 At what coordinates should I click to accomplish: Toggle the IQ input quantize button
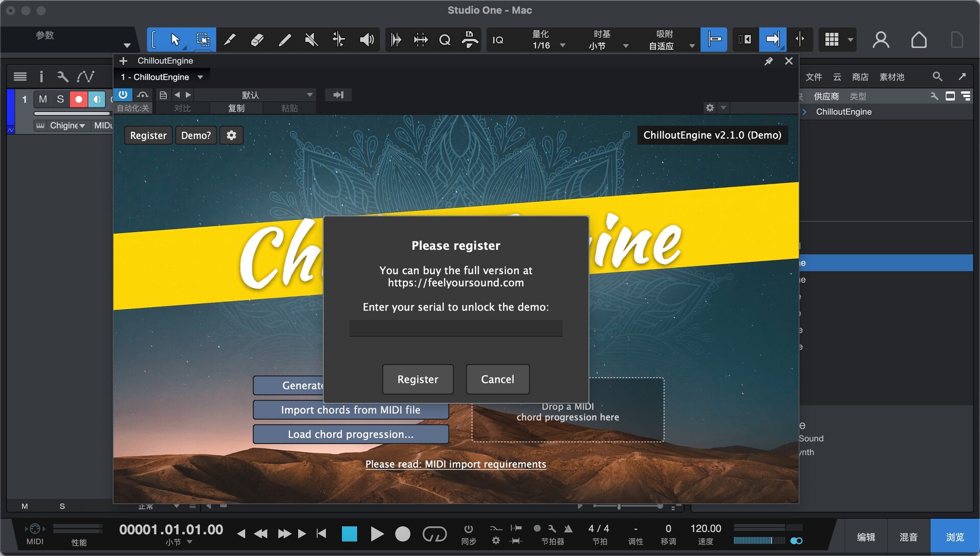coord(498,40)
